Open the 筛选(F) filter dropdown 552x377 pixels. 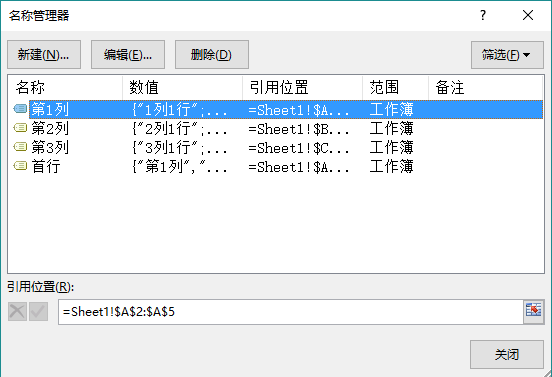coord(507,55)
